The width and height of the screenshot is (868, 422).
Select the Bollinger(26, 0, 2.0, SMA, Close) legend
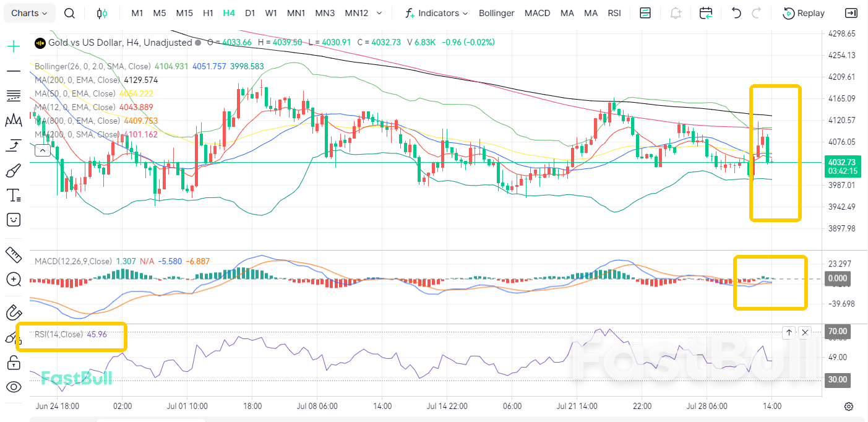tap(93, 66)
